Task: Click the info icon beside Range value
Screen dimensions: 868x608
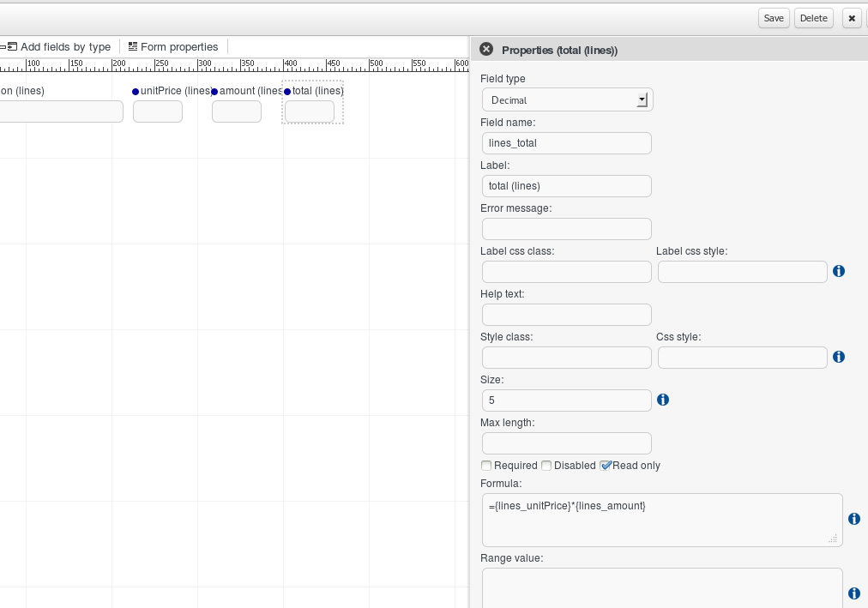Action: pyautogui.click(x=854, y=593)
